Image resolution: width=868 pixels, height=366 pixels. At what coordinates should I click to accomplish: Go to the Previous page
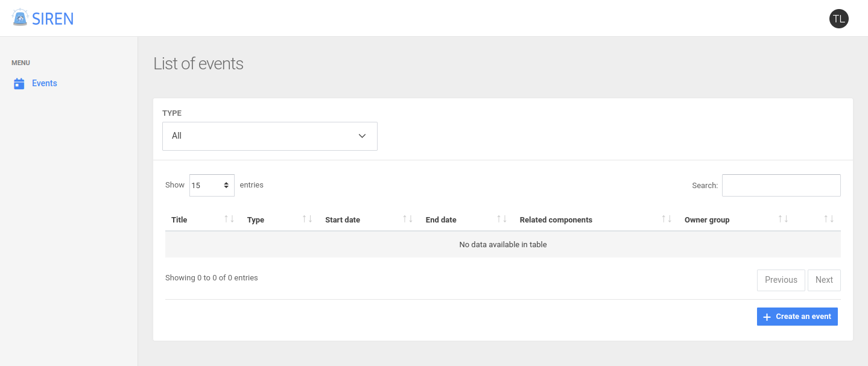click(x=781, y=280)
